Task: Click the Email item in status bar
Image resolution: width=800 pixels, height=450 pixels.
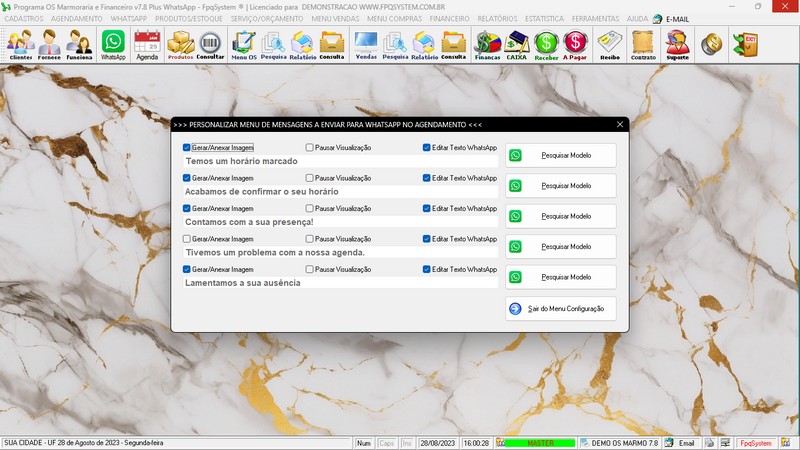Action: coord(681,443)
